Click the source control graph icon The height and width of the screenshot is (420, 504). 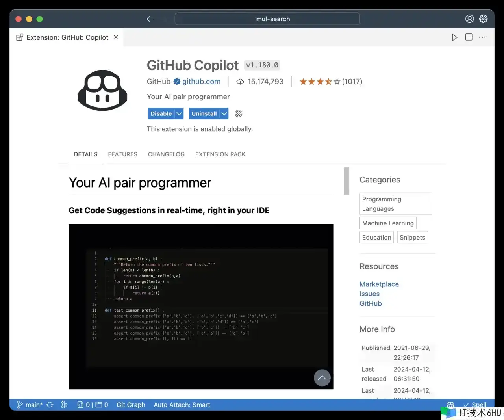(x=64, y=405)
